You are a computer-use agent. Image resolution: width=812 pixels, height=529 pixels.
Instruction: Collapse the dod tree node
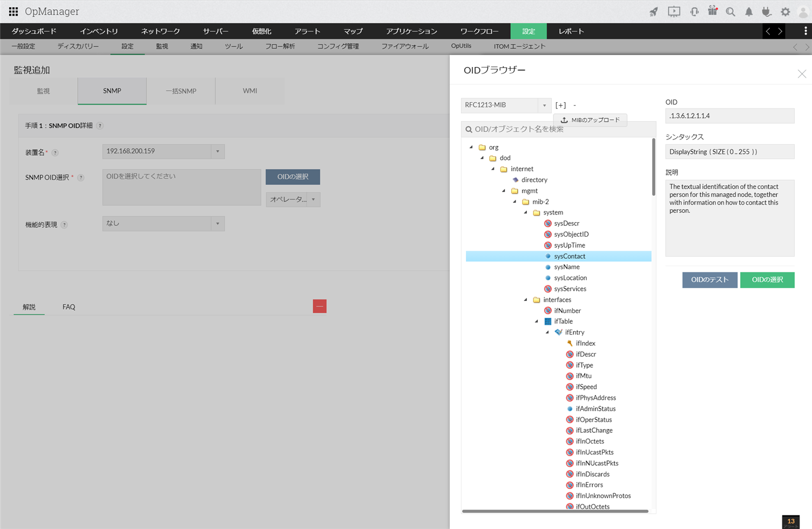click(482, 158)
